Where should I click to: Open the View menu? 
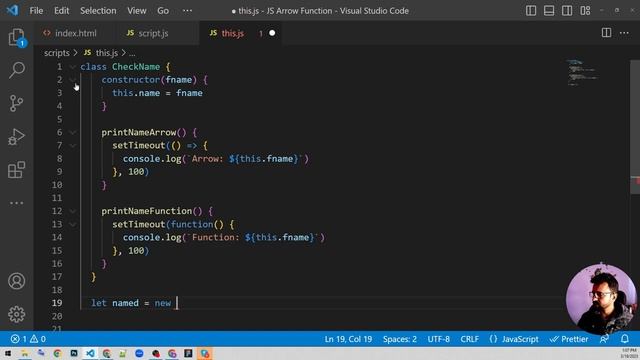pos(137,11)
